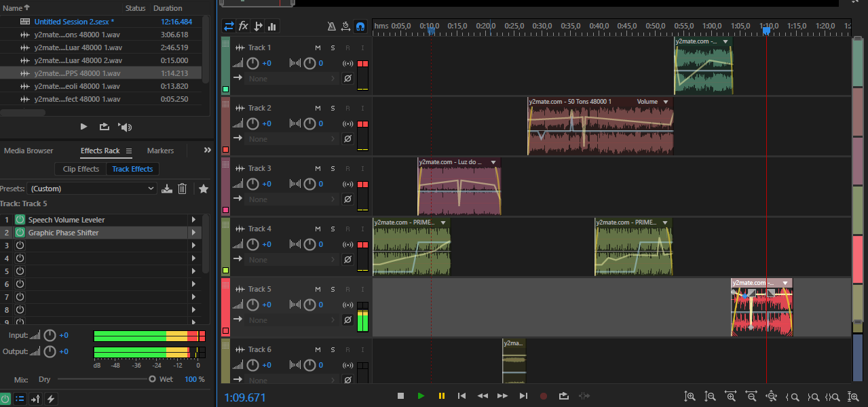Viewport: 868px width, 407px height.
Task: Move playhead to previous marker
Action: point(462,395)
